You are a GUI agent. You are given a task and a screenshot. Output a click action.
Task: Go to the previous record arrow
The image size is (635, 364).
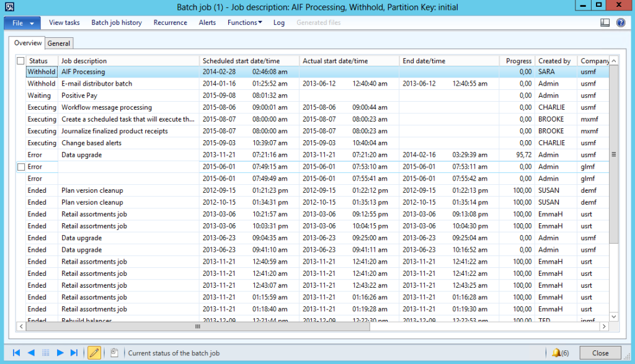tap(31, 353)
